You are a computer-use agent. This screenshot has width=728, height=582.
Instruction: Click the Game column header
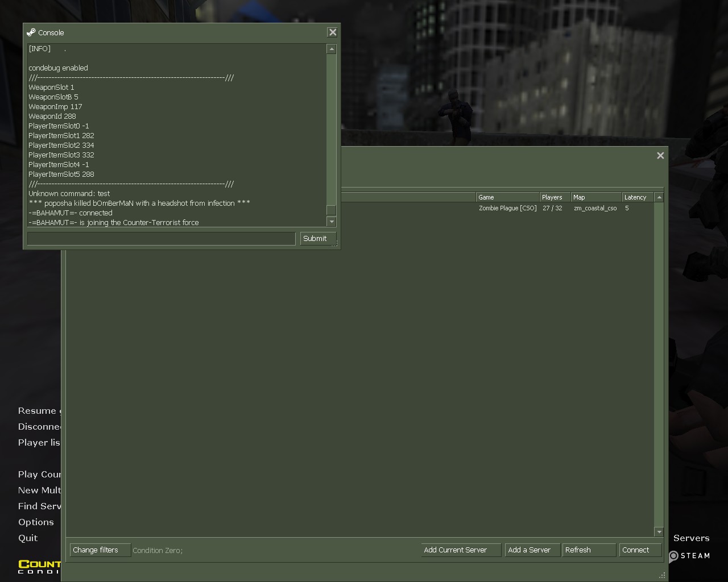tap(507, 197)
